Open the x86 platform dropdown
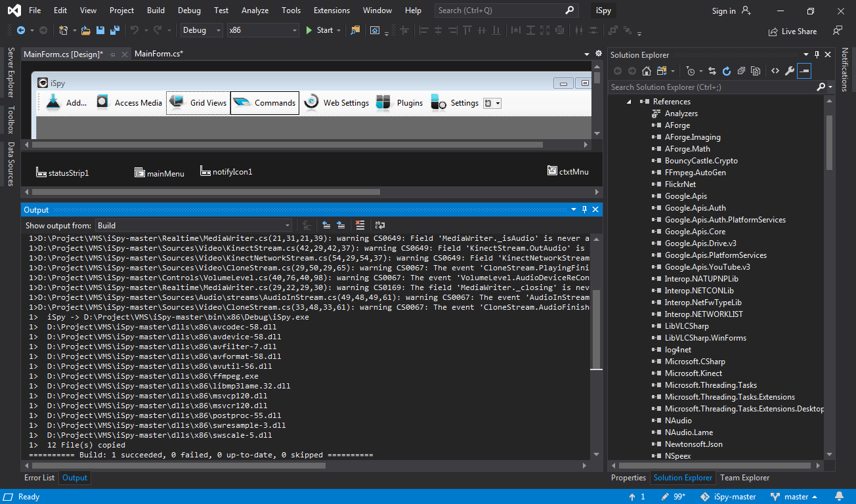856x504 pixels. [x=263, y=30]
